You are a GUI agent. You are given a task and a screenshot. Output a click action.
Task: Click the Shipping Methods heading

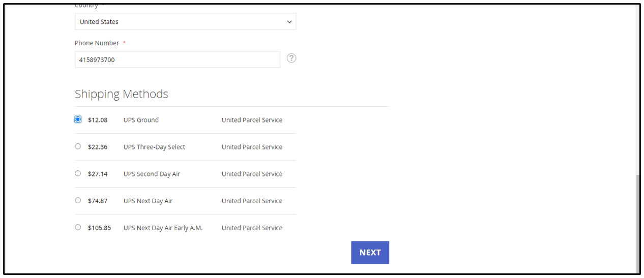(x=121, y=94)
